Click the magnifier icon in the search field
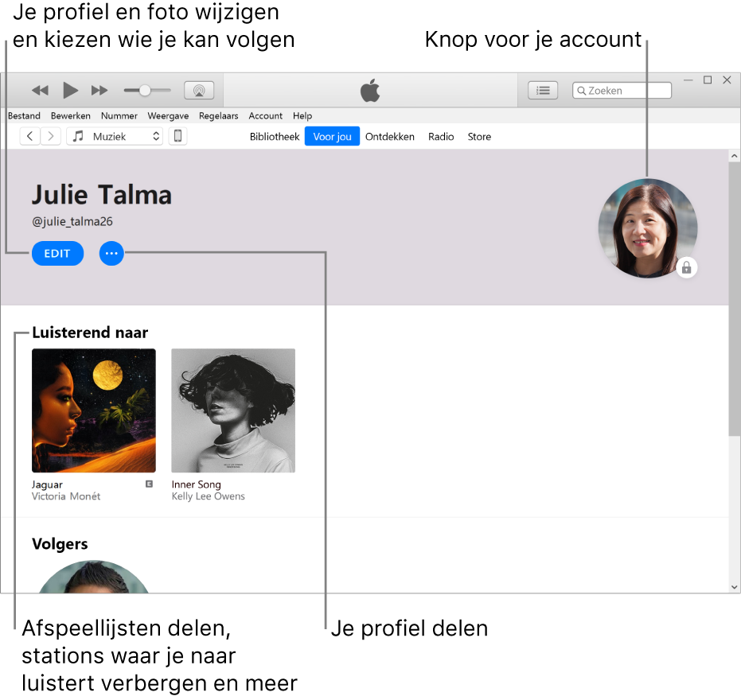Image resolution: width=741 pixels, height=700 pixels. pos(581,91)
